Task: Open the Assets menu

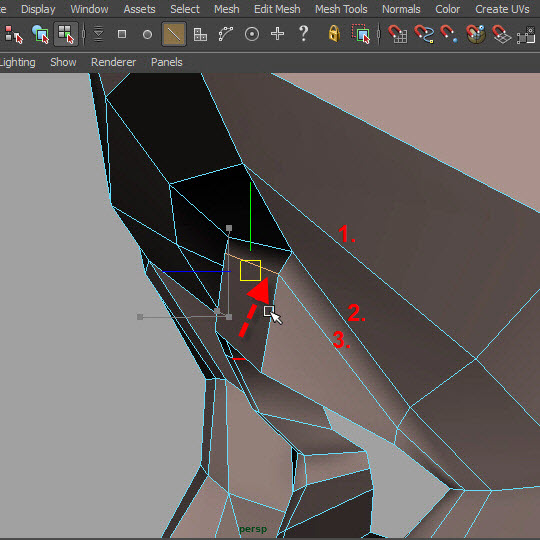Action: [x=139, y=9]
